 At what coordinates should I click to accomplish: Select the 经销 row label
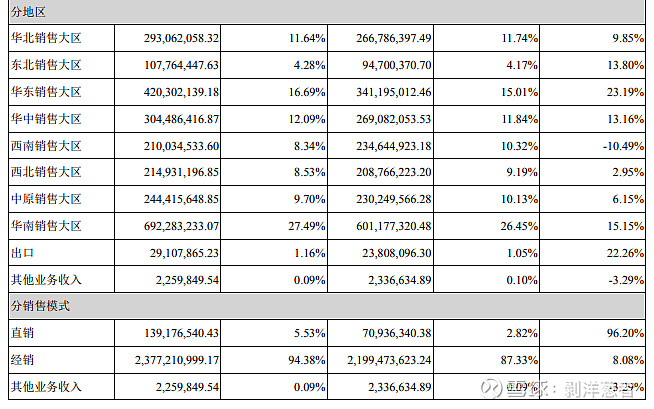(21, 359)
